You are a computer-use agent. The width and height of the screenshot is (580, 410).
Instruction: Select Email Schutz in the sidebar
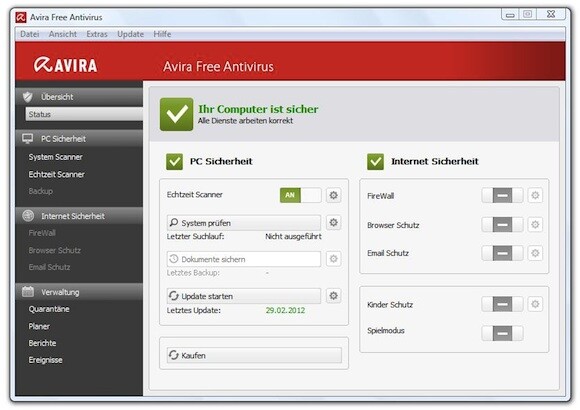click(x=49, y=267)
